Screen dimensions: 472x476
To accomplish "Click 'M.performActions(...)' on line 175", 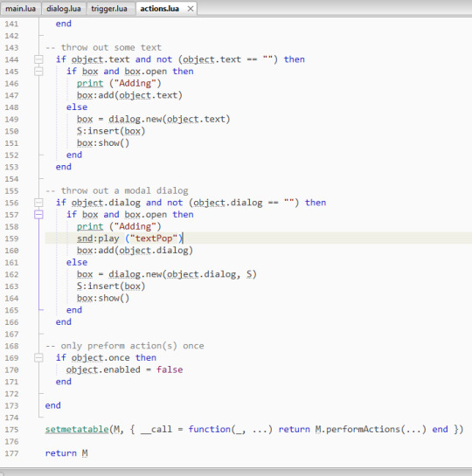I will click(x=371, y=429).
